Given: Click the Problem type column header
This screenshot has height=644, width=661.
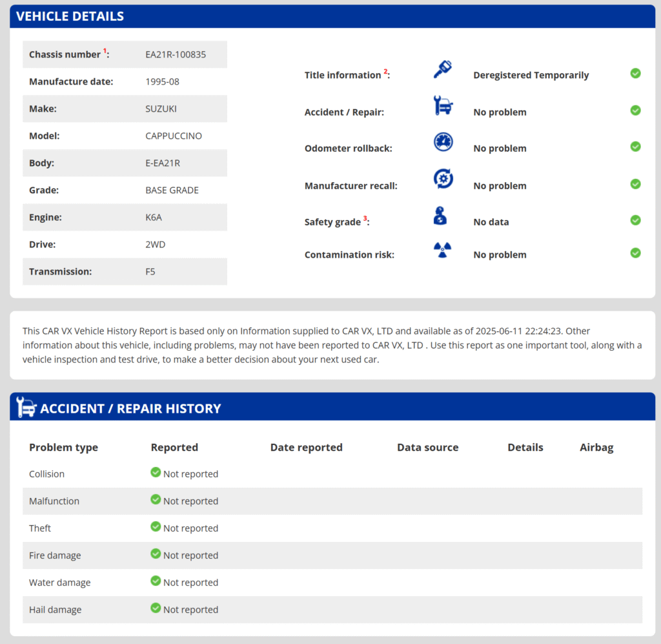Looking at the screenshot, I should click(x=63, y=448).
